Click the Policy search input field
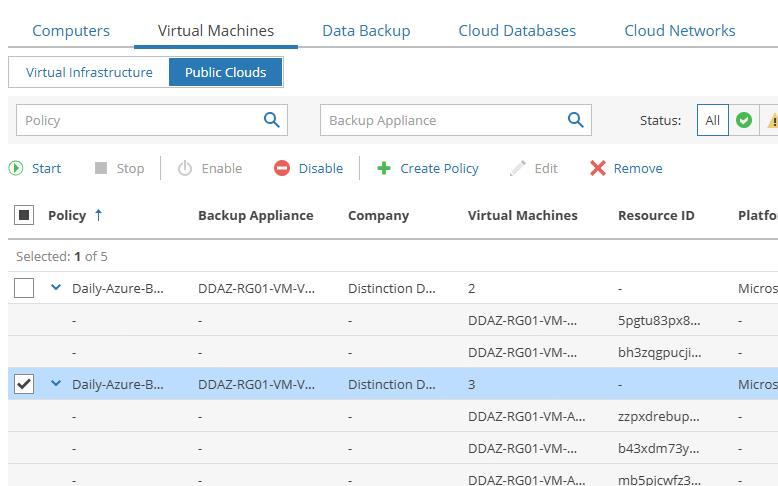This screenshot has height=486, width=778. tap(138, 120)
